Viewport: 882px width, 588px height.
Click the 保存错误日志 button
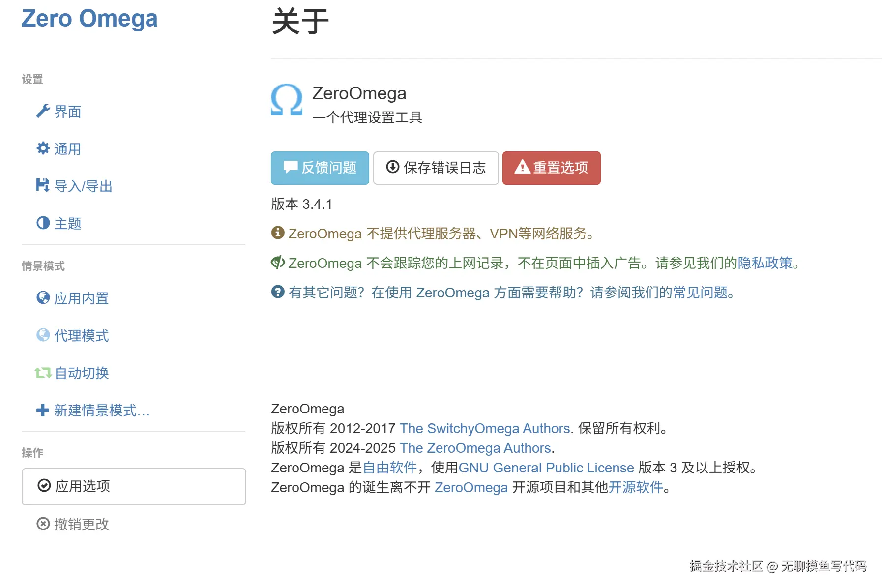tap(436, 168)
